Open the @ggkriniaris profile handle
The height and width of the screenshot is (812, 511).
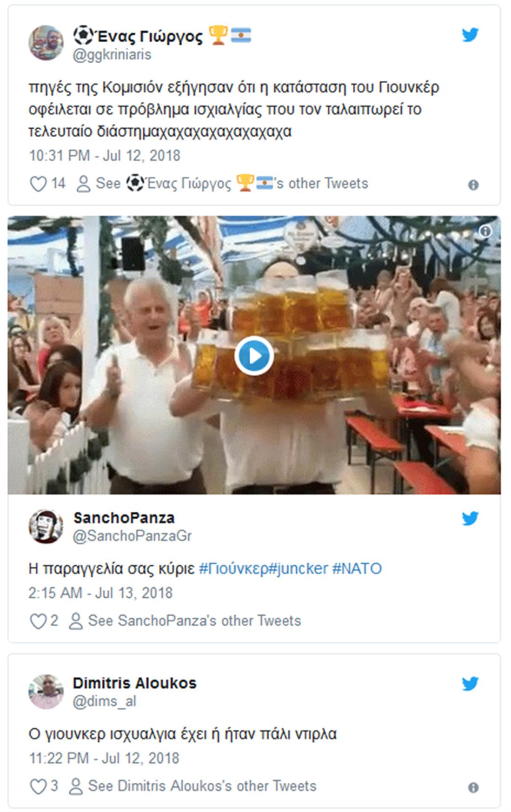pos(112,55)
